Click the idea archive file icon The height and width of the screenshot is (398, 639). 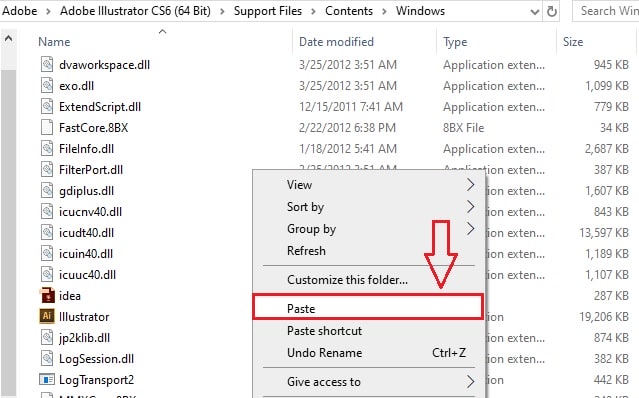tap(47, 296)
